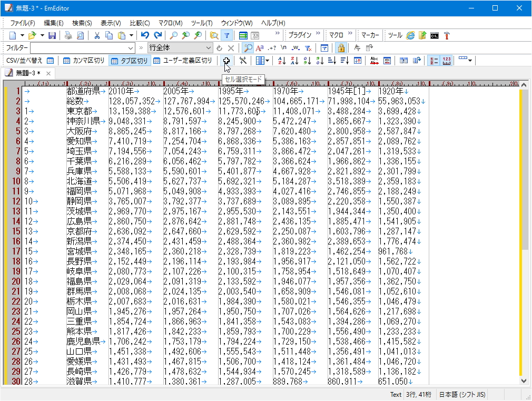Launch Internet Explorer external tool
The image size is (532, 401).
coord(410,35)
